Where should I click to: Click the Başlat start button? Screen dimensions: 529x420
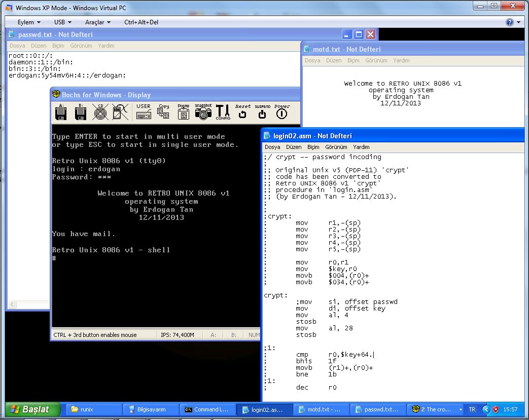point(33,409)
